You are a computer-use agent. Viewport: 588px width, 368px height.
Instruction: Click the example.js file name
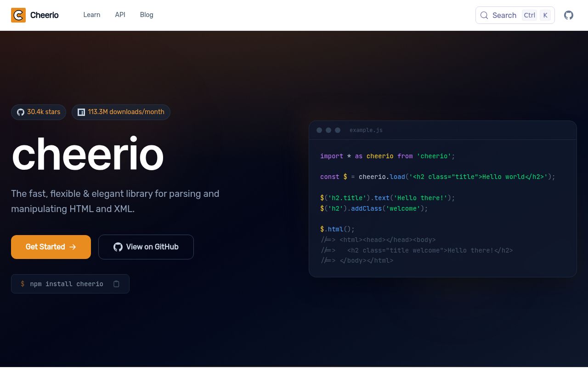366,130
